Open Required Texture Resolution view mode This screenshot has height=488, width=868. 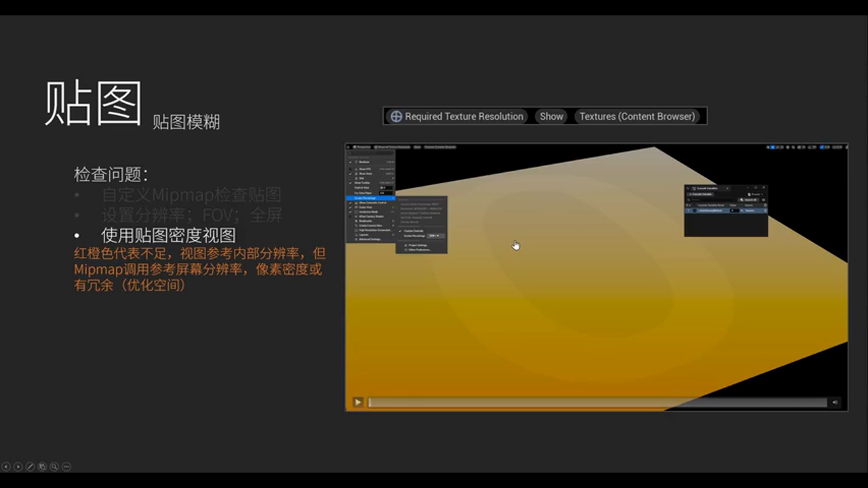pos(457,117)
